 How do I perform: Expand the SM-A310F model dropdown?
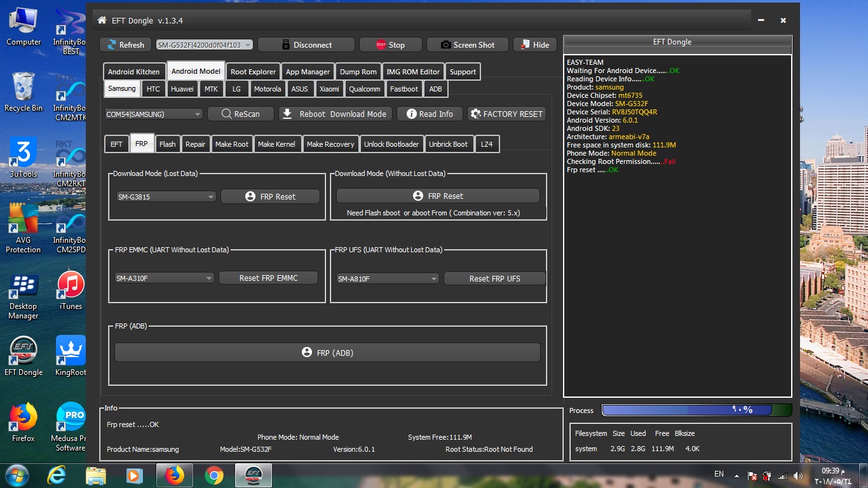(x=164, y=278)
